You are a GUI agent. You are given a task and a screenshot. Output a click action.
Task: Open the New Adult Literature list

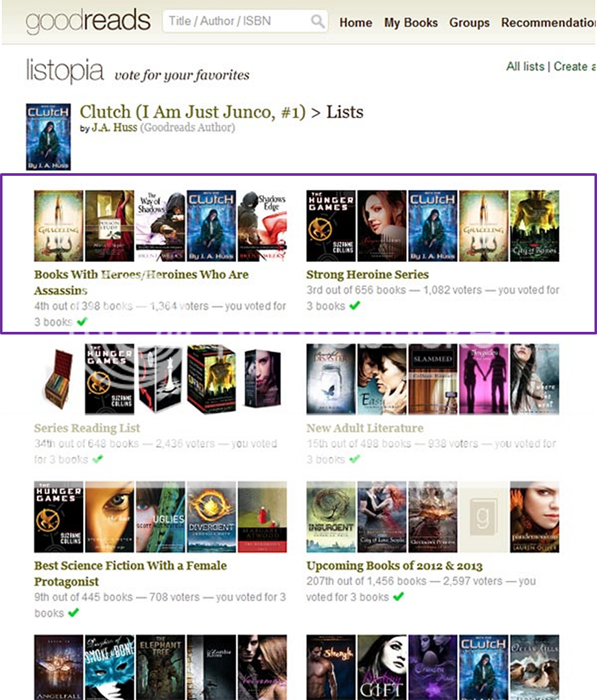coord(365,428)
